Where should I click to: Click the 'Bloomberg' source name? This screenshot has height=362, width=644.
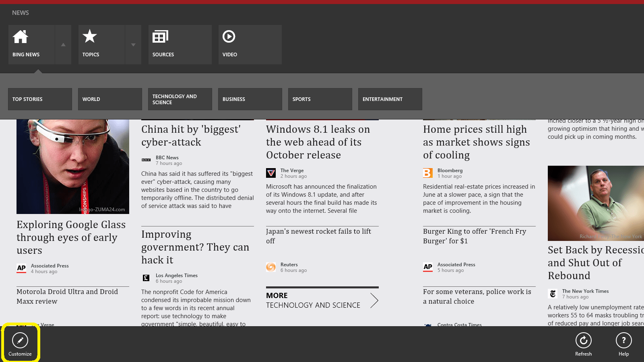click(450, 171)
